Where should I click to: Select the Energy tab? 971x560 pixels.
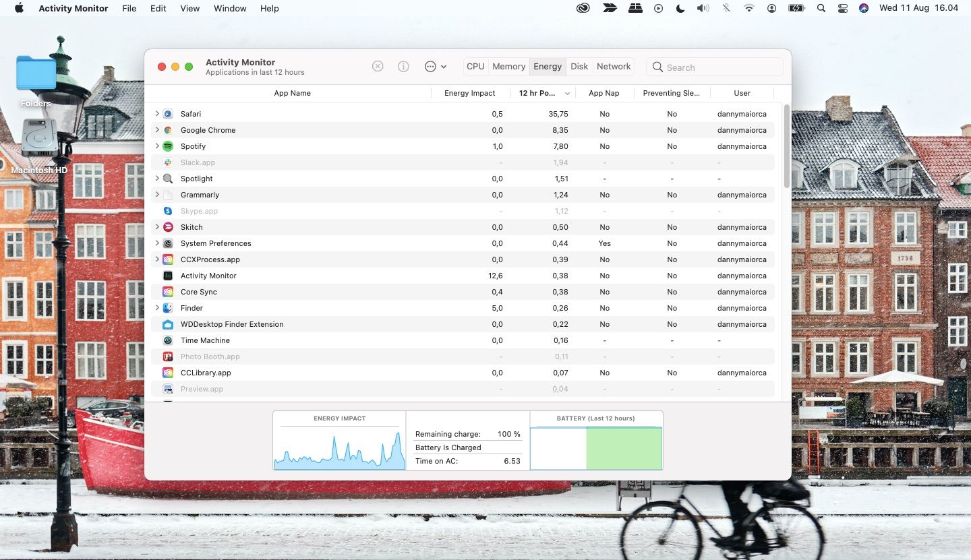coord(548,66)
